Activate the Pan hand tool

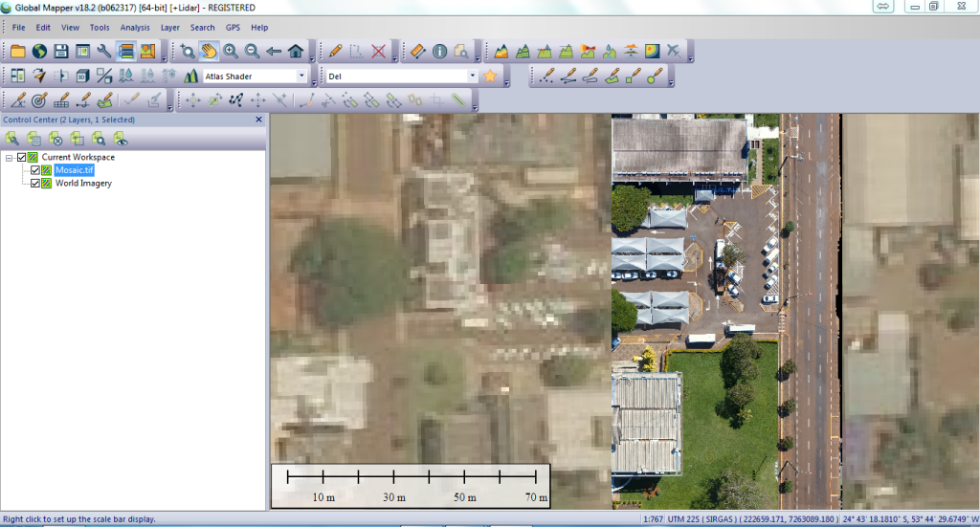[209, 51]
